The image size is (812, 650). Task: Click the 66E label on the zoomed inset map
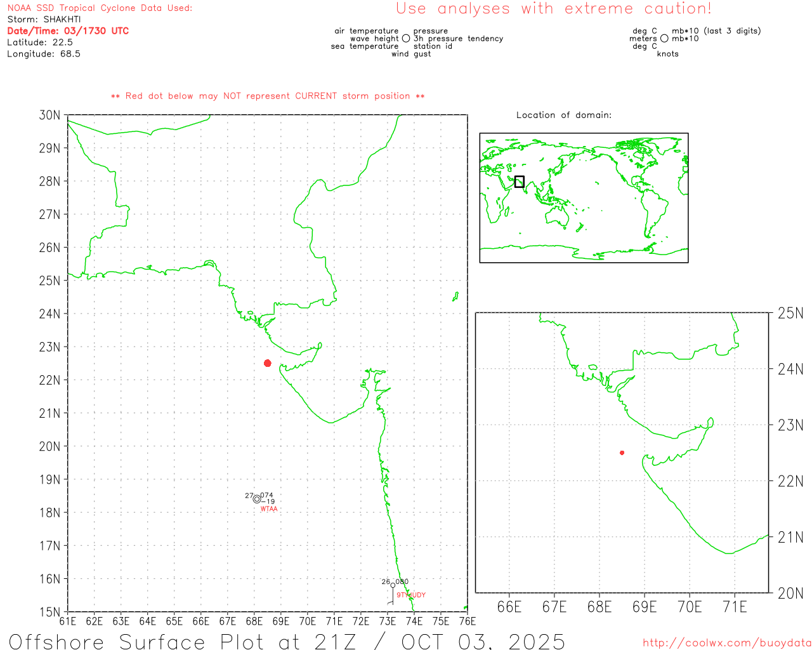(x=509, y=607)
